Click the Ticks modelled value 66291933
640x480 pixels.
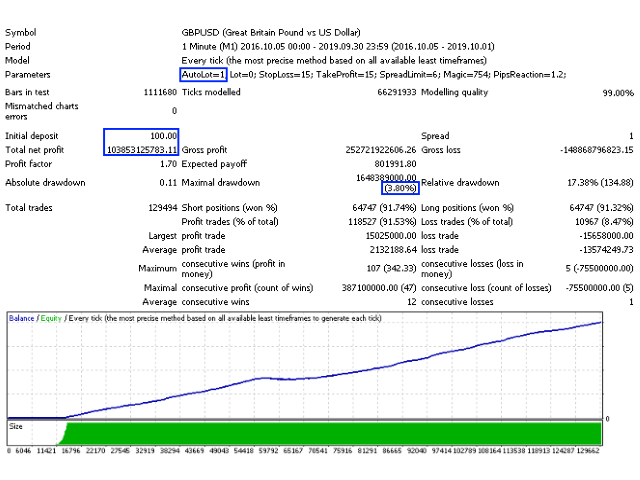(397, 92)
